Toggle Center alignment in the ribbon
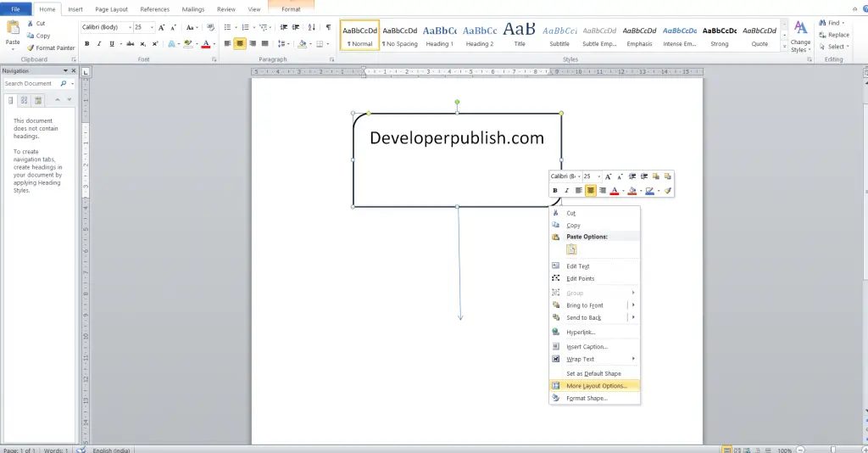 click(240, 44)
